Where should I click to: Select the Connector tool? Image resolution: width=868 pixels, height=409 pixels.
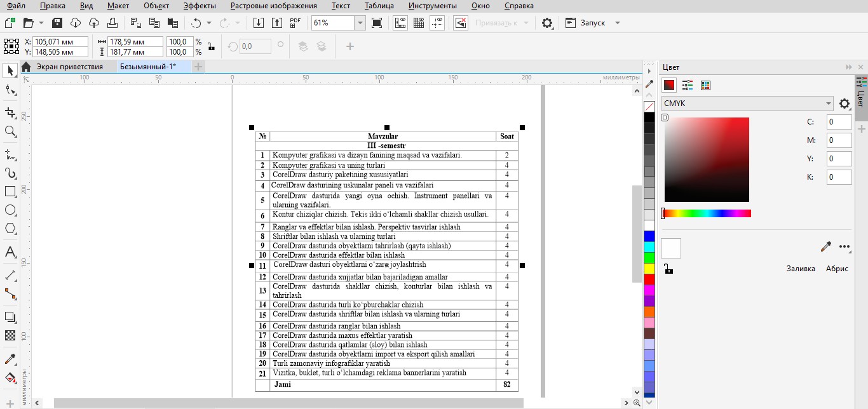click(x=10, y=294)
